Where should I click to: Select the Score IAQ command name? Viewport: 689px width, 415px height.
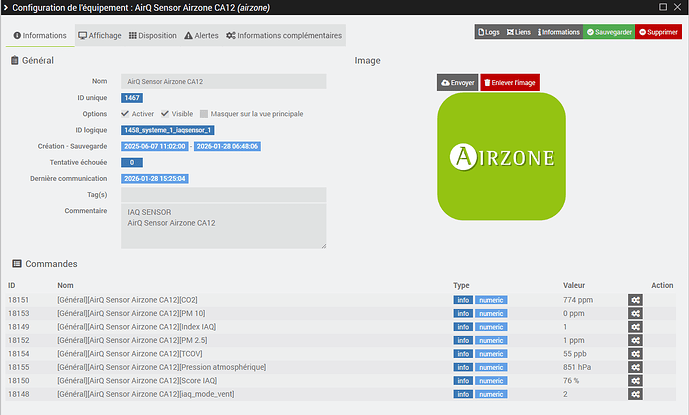[137, 381]
